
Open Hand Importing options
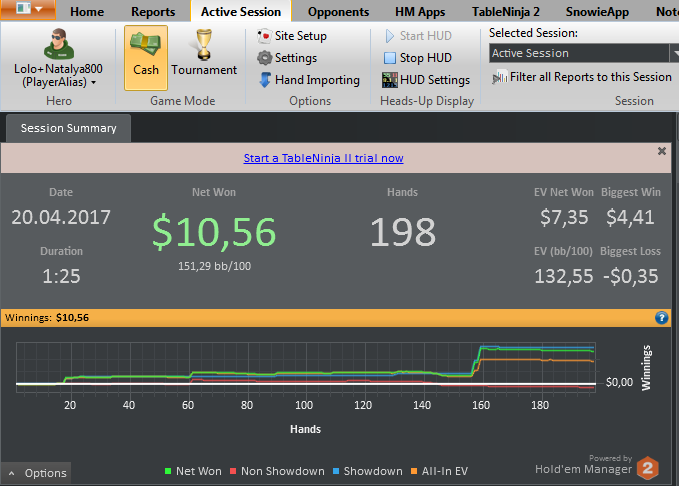click(x=309, y=80)
